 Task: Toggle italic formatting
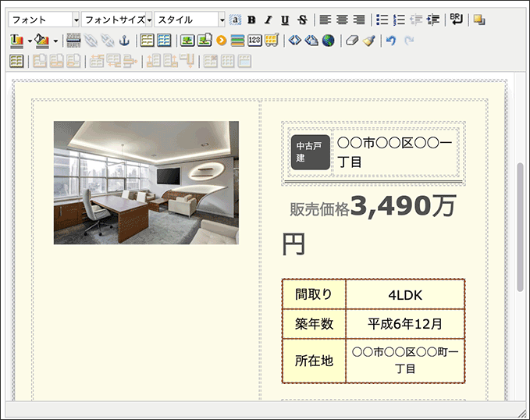coord(269,20)
